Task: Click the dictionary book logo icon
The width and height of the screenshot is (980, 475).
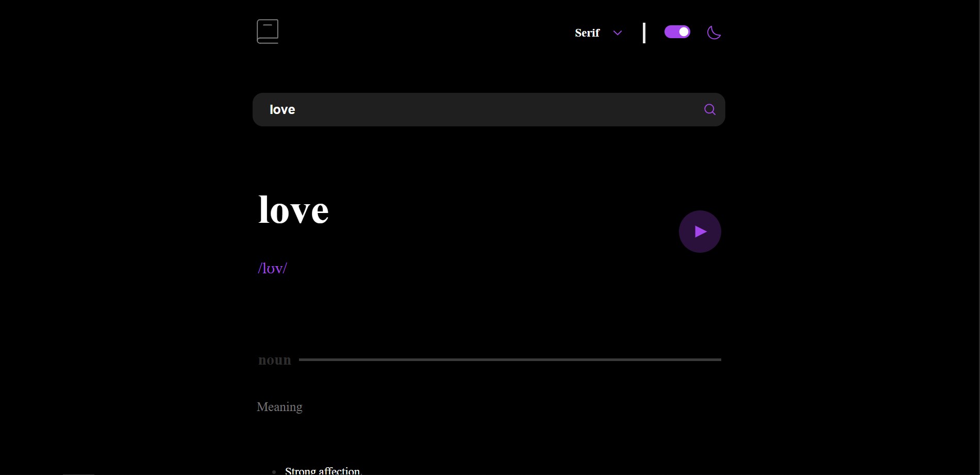Action: 268,31
